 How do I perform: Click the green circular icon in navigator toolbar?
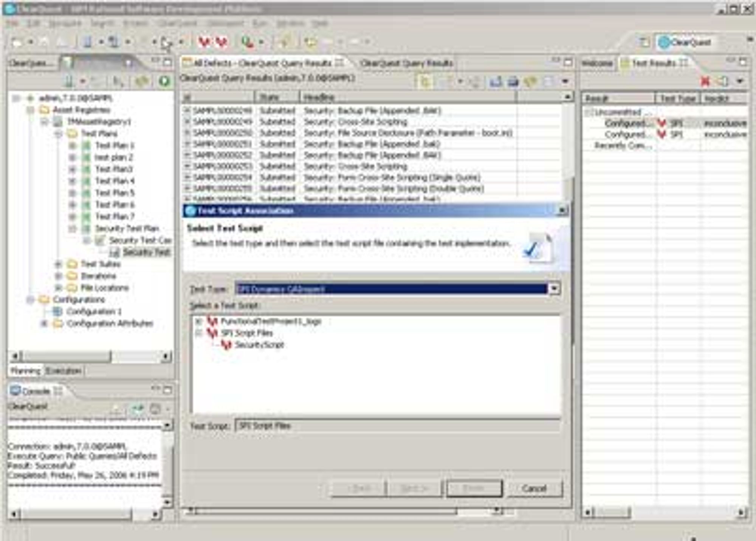point(164,81)
